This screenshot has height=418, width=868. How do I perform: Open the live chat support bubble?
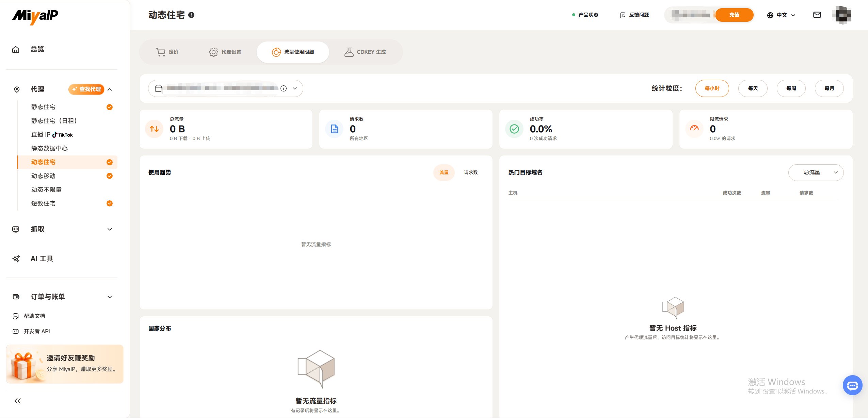pos(852,385)
